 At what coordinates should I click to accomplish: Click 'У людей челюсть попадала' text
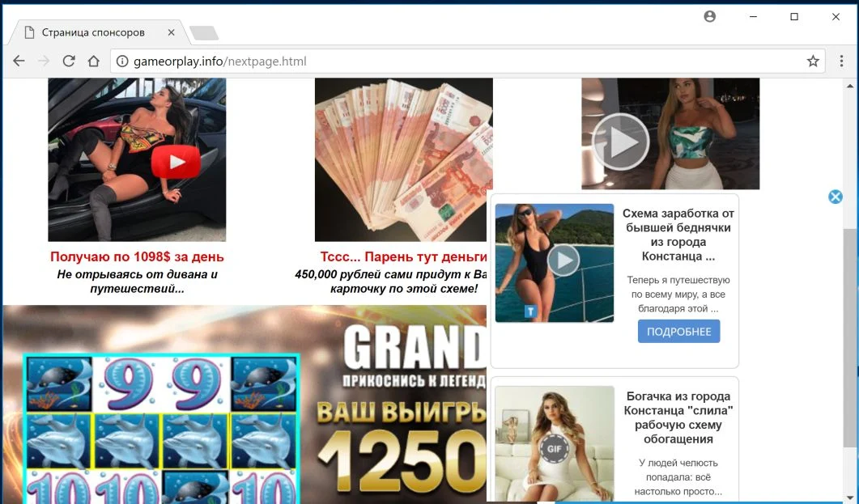[x=678, y=477]
